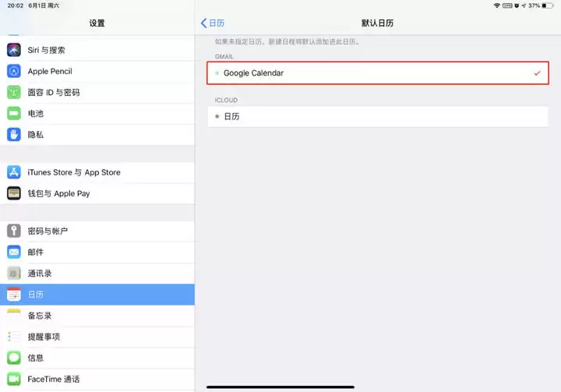The height and width of the screenshot is (392, 561).
Task: Tap the Mail envelope icon
Action: 14,252
